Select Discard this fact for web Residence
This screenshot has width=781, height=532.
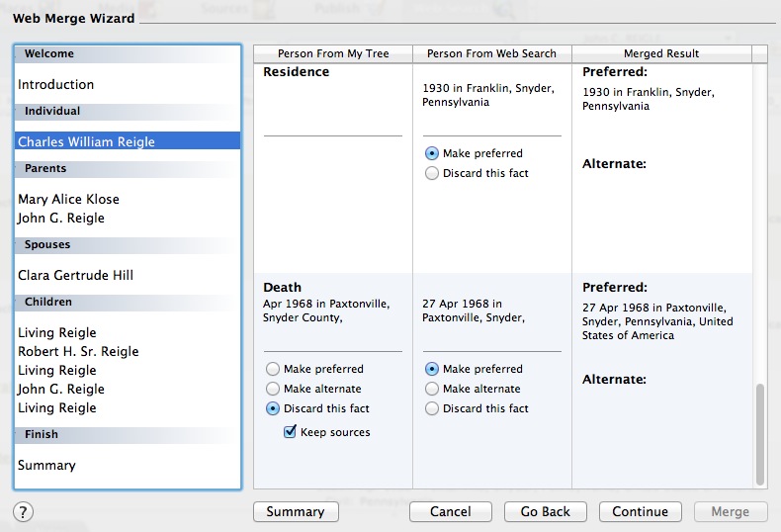point(432,173)
